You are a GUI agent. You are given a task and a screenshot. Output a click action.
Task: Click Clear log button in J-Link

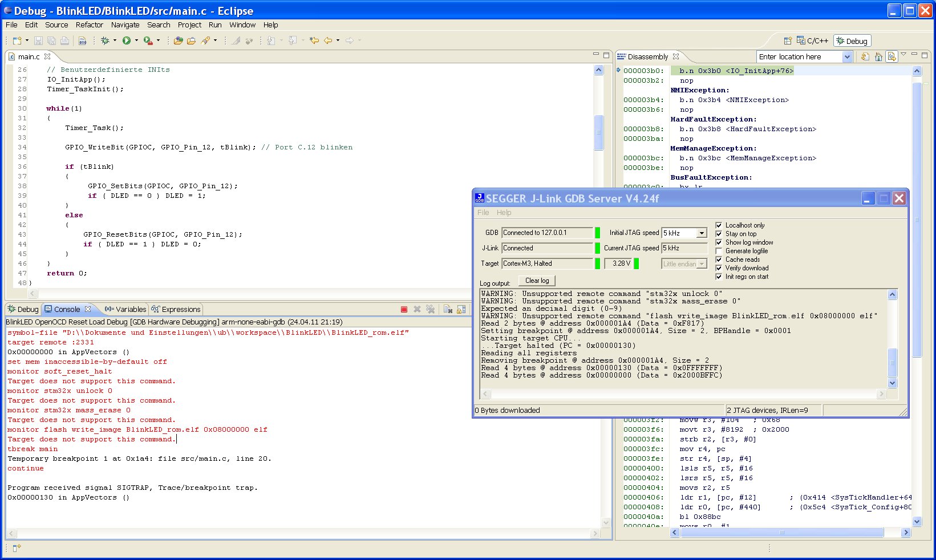[537, 281]
